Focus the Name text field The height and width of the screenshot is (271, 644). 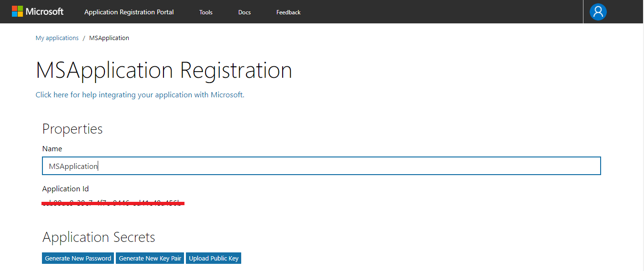pos(321,166)
